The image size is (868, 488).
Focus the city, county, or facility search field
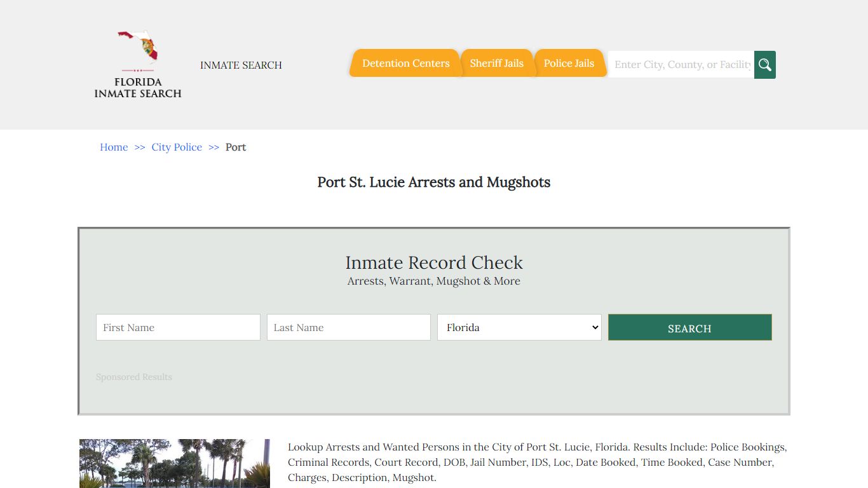pos(681,65)
